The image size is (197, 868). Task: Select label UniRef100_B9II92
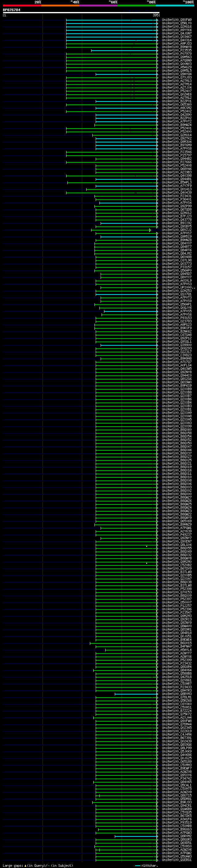pos(176,223)
